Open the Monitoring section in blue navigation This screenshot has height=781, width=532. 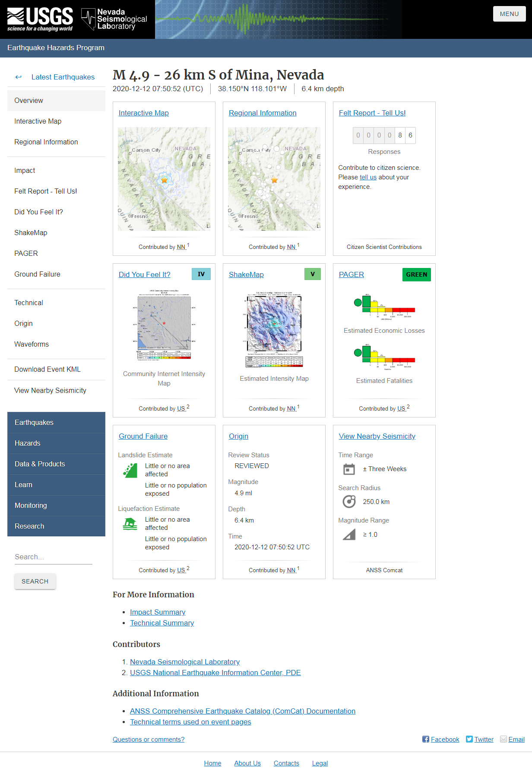pyautogui.click(x=31, y=505)
